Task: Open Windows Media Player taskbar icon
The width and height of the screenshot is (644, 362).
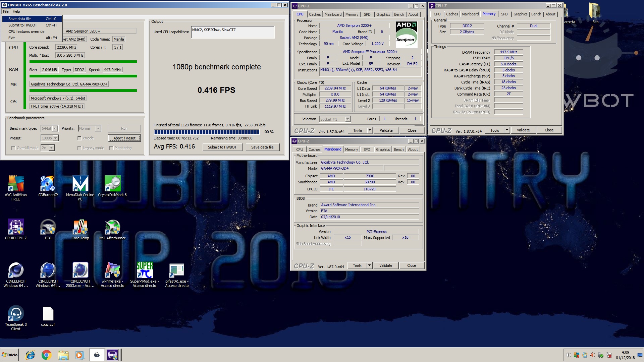Action: 79,355
